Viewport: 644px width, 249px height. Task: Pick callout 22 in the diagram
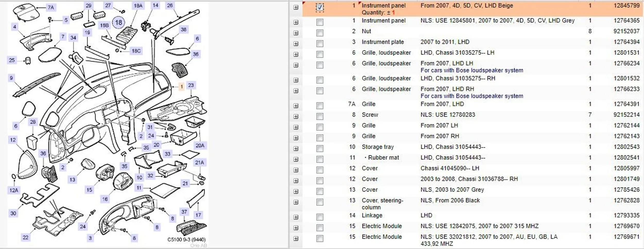[x=26, y=237]
